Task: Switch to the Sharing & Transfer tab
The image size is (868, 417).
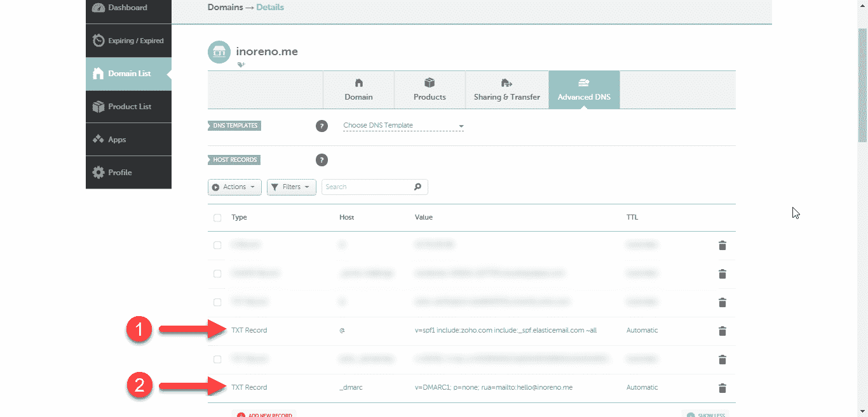Action: [x=506, y=90]
